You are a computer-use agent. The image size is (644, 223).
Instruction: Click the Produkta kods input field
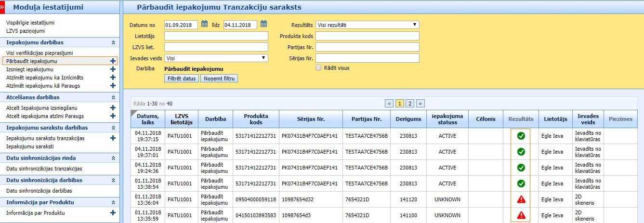pyautogui.click(x=368, y=36)
